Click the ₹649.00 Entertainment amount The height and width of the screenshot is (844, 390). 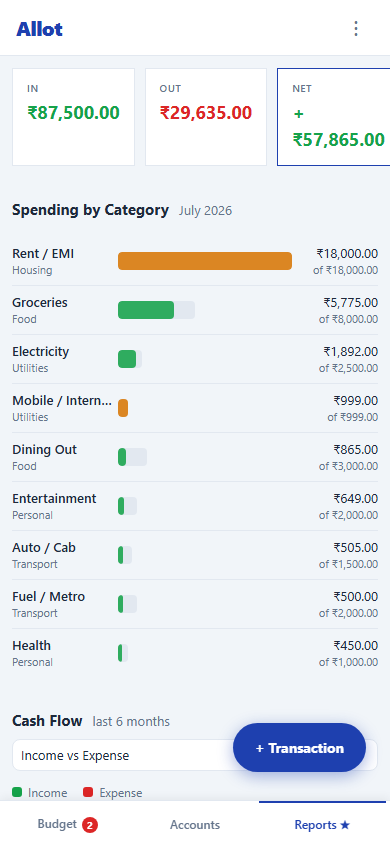pyautogui.click(x=356, y=498)
